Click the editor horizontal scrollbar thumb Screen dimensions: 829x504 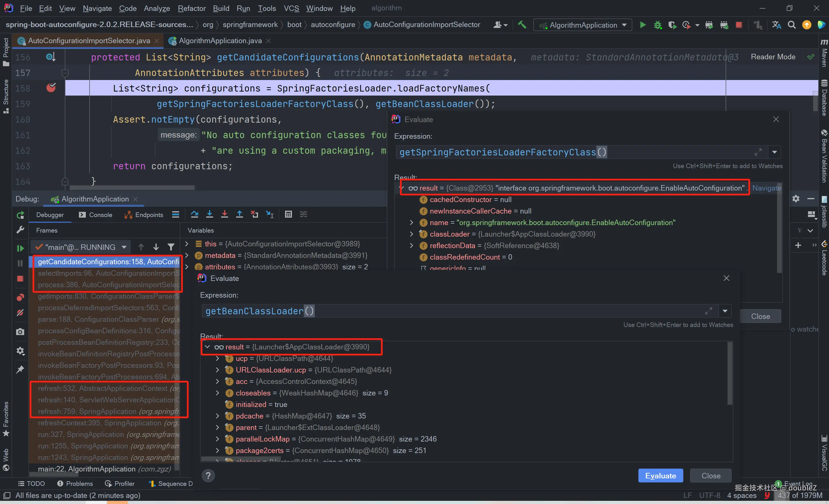click(132, 188)
